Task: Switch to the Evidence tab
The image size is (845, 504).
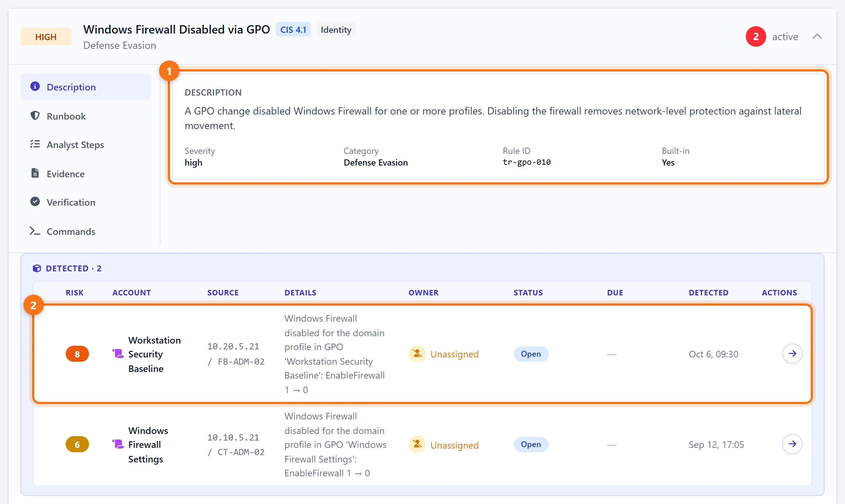Action: point(86,174)
